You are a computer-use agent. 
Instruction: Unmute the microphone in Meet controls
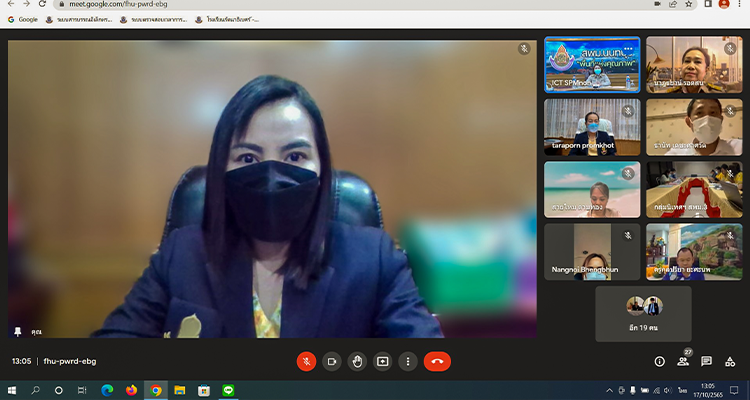(307, 362)
